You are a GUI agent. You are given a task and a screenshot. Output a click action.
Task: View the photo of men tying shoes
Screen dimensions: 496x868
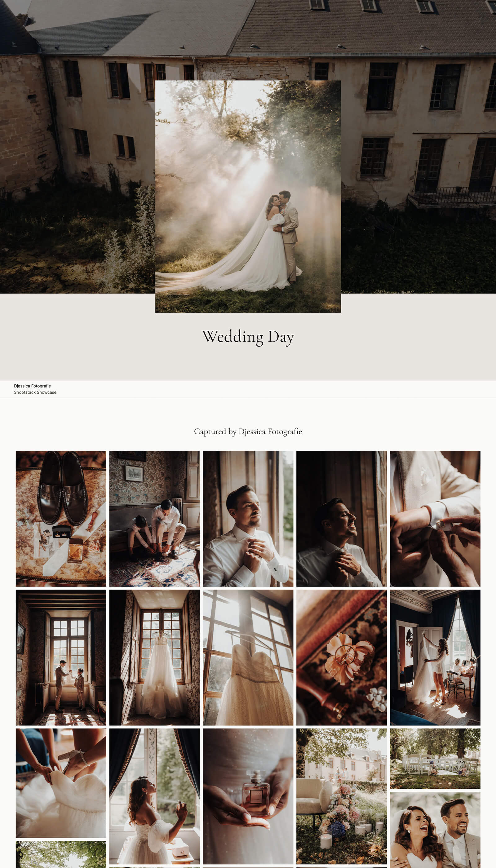coord(154,519)
